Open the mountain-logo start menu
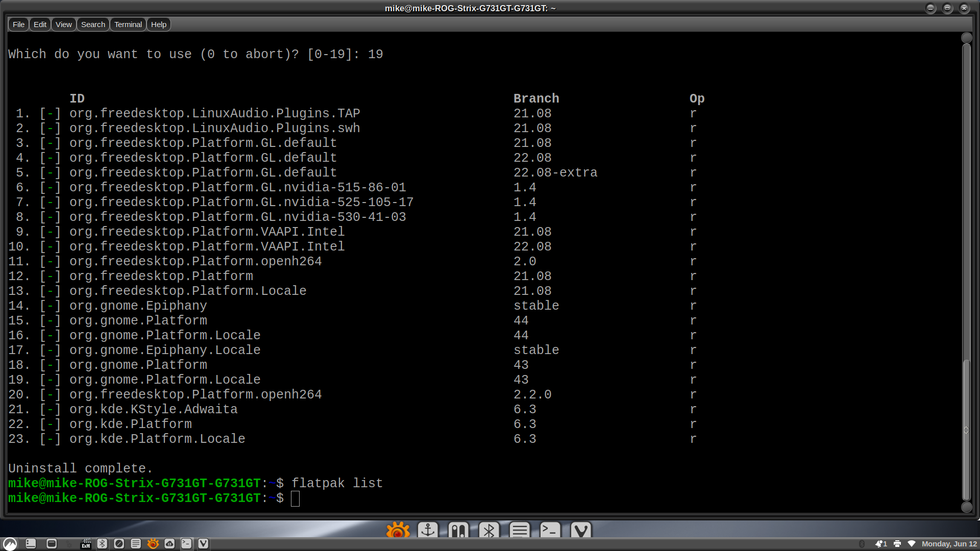980x551 pixels. [x=10, y=544]
